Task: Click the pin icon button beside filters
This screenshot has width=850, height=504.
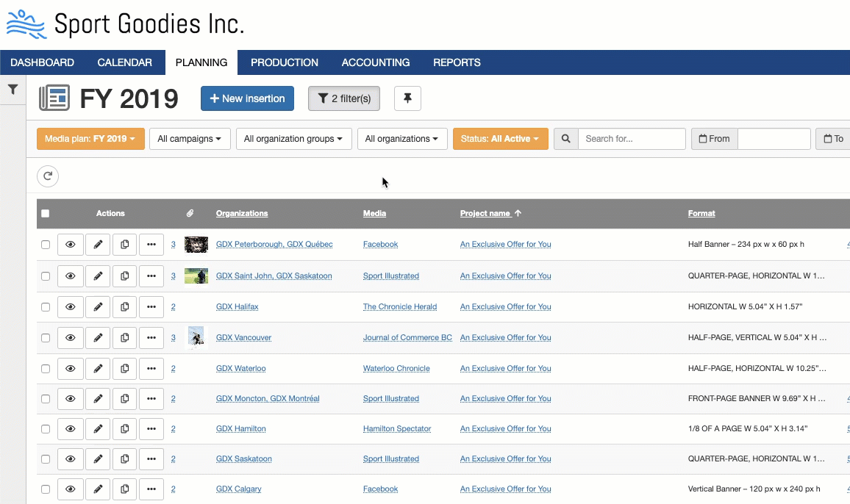Action: 407,98
